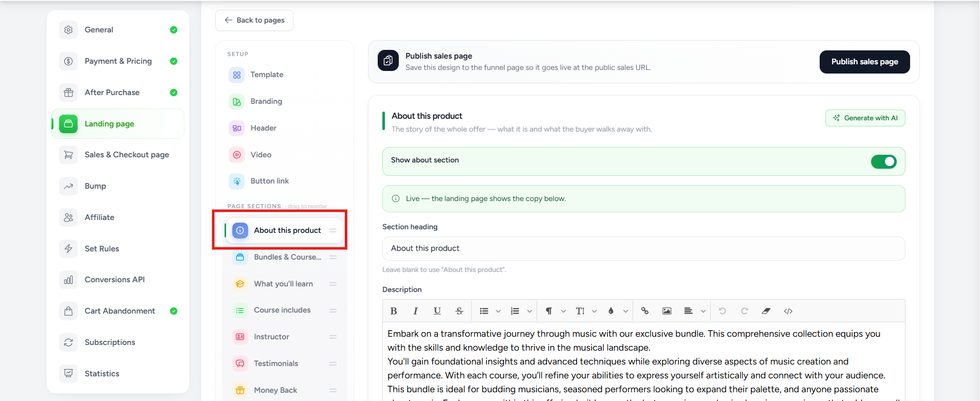980x401 pixels.
Task: Open the General settings gear icon
Action: point(68,30)
